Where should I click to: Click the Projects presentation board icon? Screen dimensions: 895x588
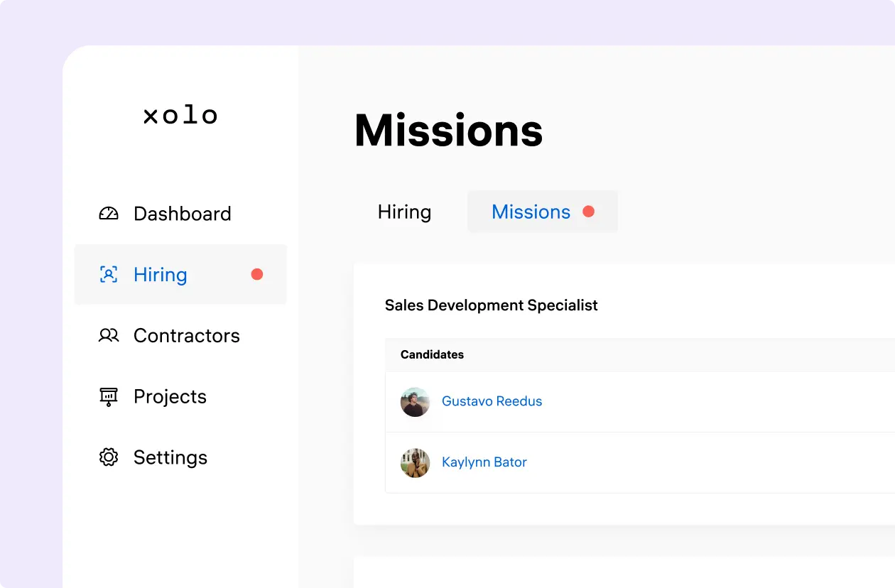[x=108, y=396]
